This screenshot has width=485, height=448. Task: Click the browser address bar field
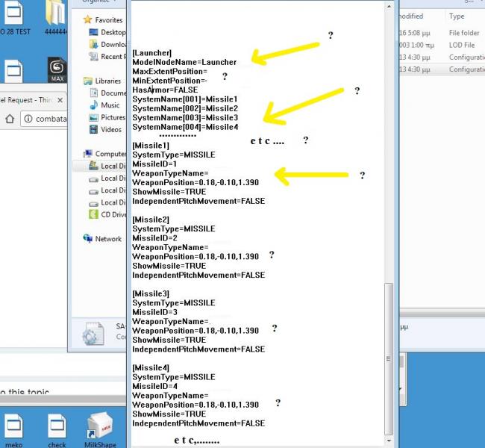44,119
